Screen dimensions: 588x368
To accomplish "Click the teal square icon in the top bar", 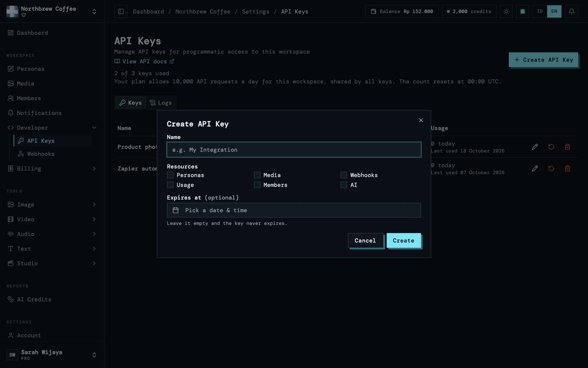I will click(522, 11).
